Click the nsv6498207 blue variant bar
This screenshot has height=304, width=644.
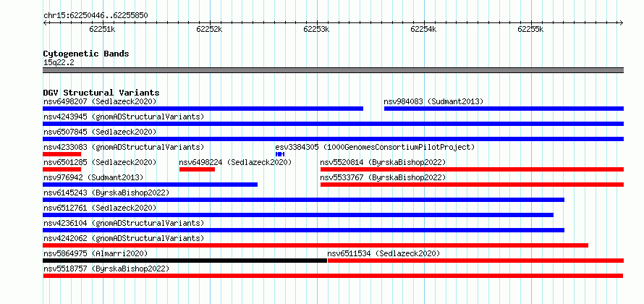pyautogui.click(x=203, y=109)
